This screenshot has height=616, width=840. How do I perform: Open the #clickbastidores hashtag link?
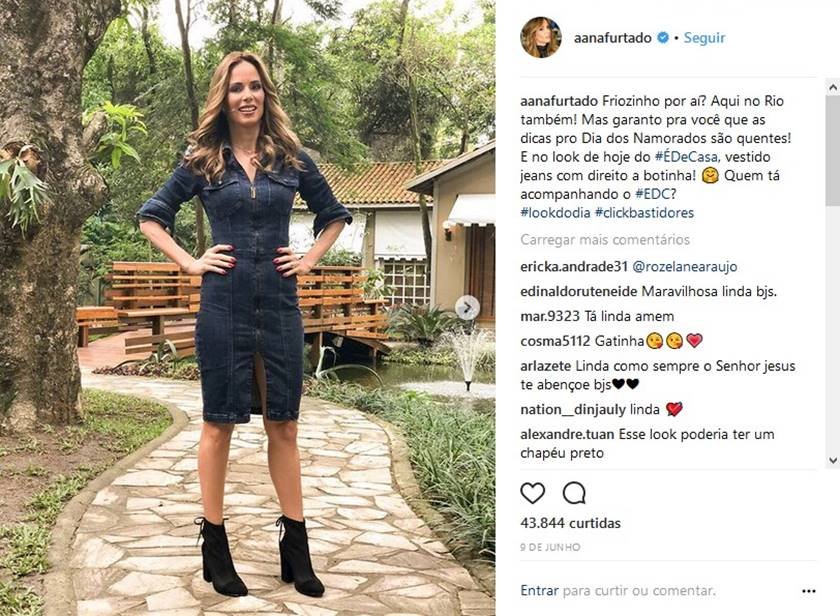644,213
